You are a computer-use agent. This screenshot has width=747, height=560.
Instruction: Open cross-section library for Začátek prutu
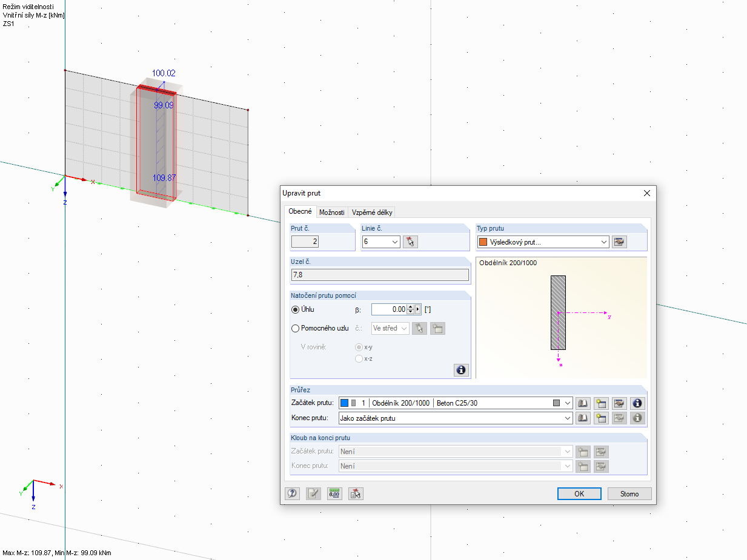[583, 403]
